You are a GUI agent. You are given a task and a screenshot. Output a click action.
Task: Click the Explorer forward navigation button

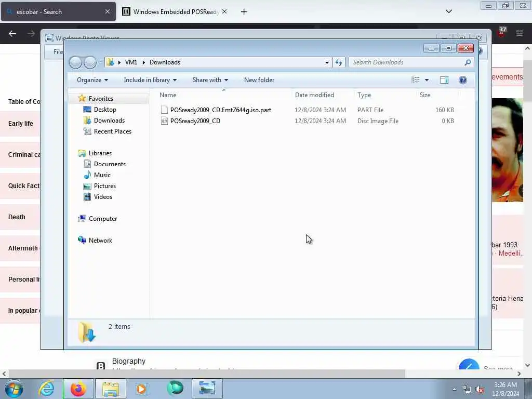[x=90, y=62]
